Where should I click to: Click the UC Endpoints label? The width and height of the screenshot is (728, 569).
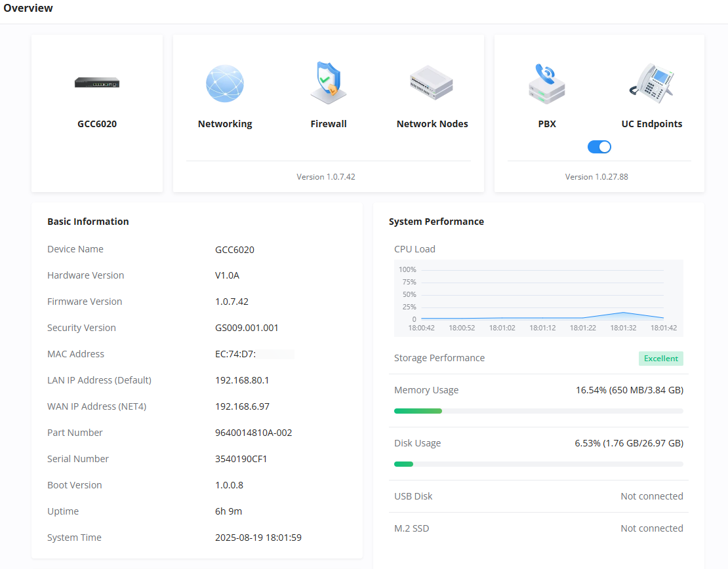click(x=651, y=124)
